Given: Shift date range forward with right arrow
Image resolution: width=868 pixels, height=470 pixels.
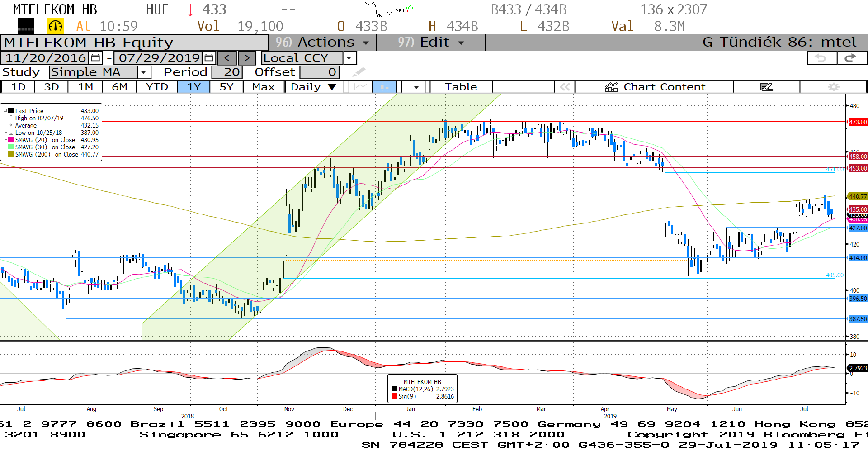Looking at the screenshot, I should pyautogui.click(x=247, y=58).
